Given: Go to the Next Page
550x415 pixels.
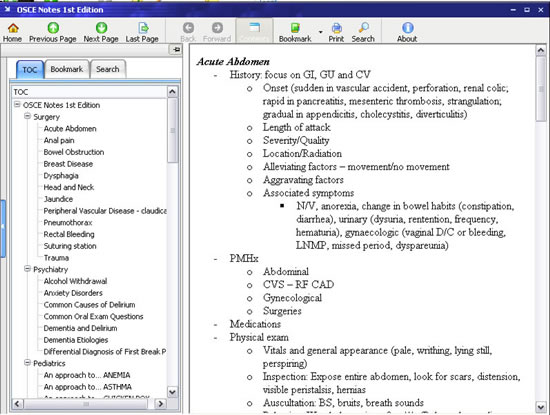Looking at the screenshot, I should pos(101,32).
